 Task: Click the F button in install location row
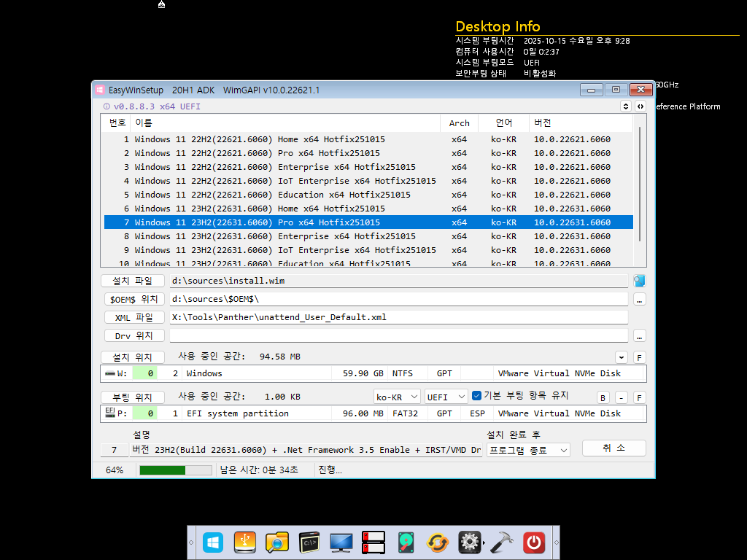(x=639, y=357)
